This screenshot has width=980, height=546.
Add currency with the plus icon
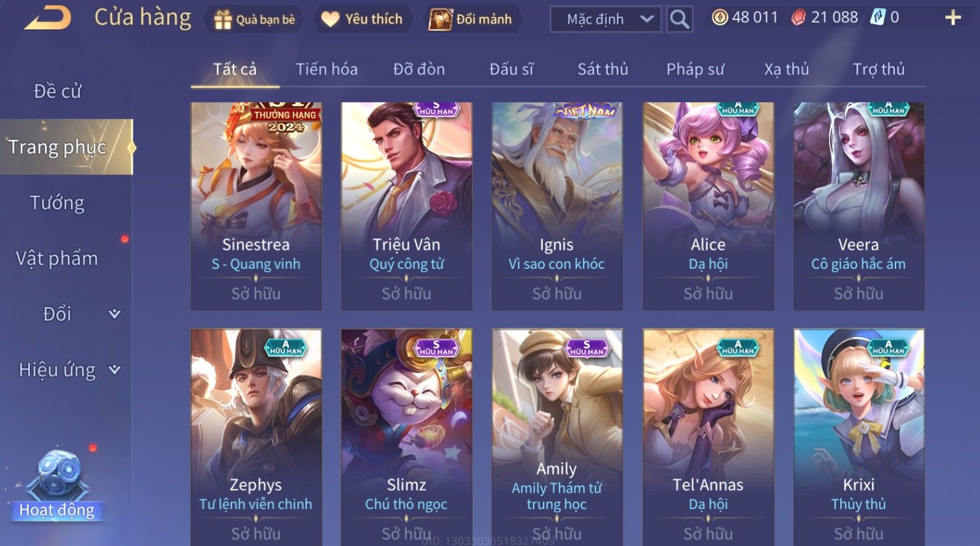click(953, 18)
